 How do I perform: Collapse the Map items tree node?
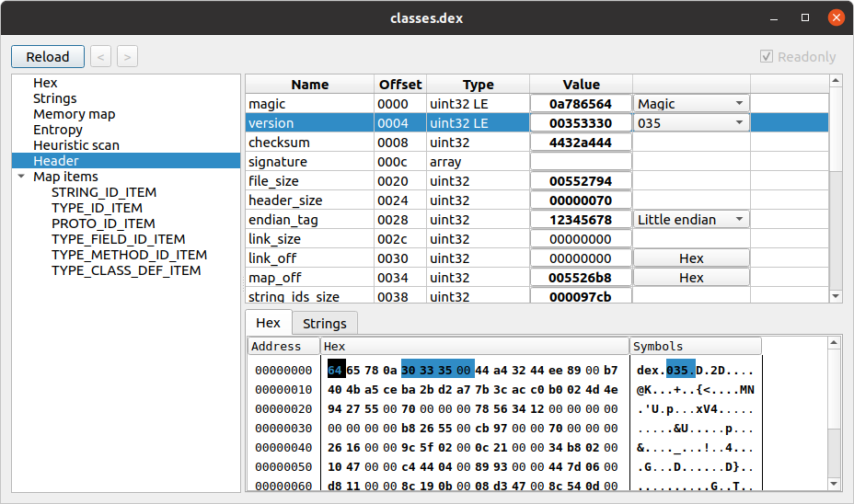tap(21, 177)
